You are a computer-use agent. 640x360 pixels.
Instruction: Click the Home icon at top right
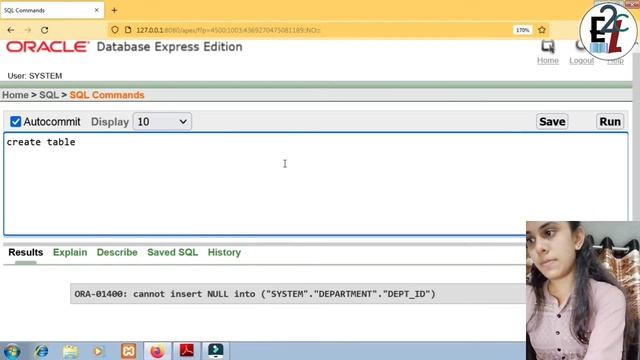point(548,47)
